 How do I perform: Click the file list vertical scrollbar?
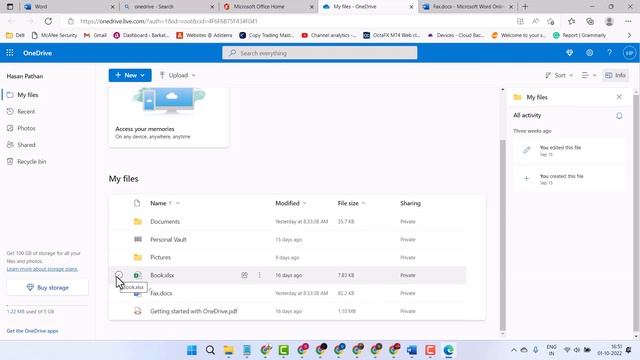click(x=502, y=235)
